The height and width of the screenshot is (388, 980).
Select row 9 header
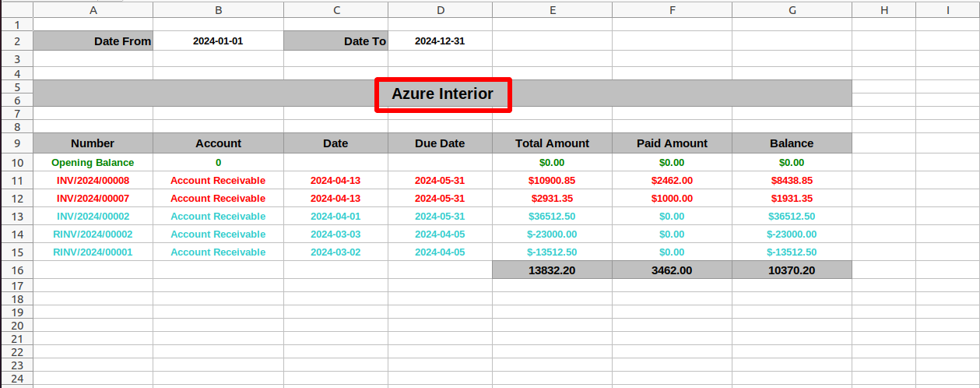coord(17,143)
